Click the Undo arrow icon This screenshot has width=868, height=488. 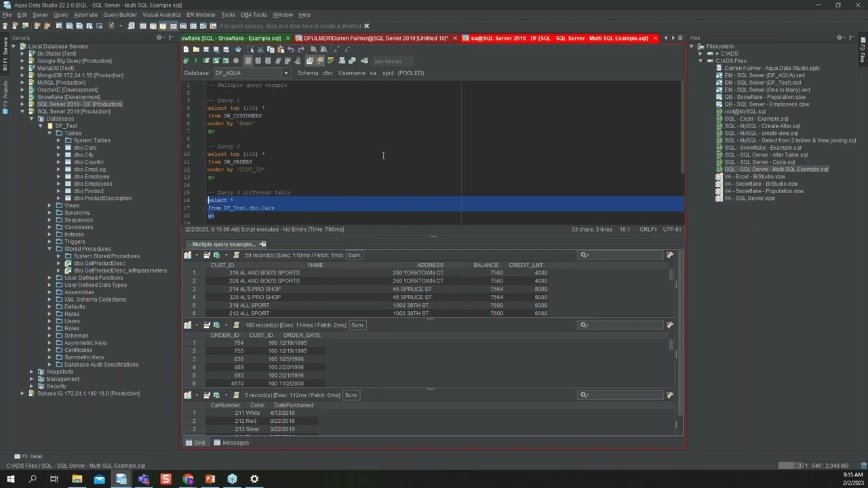click(291, 49)
